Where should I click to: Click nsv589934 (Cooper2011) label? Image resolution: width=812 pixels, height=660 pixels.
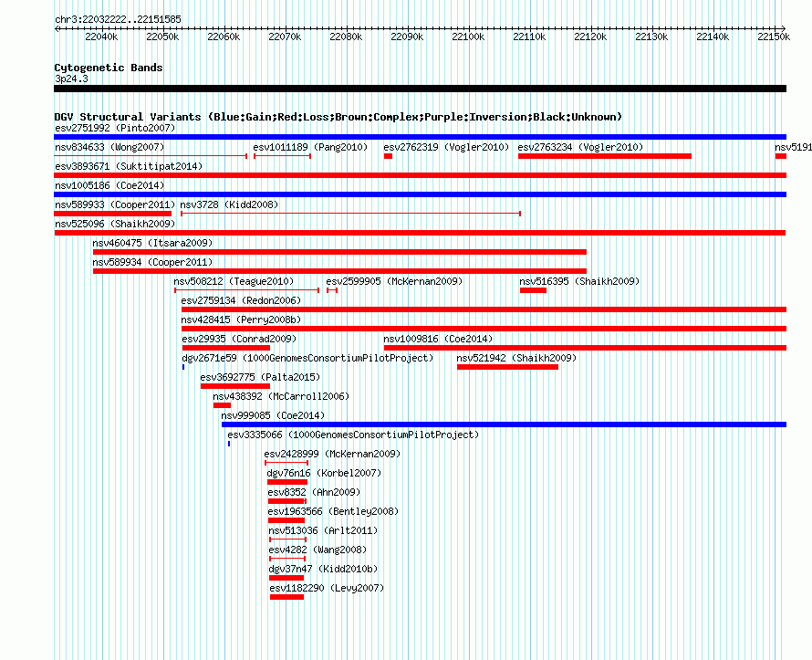[x=152, y=262]
